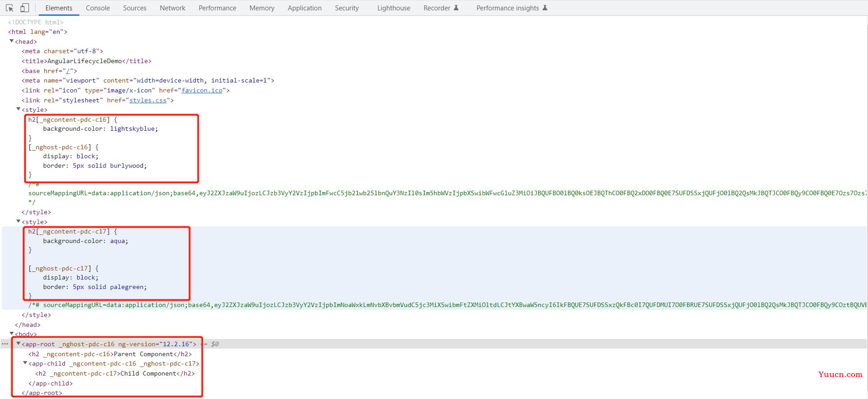Select the meta viewport node
868x399 pixels.
(x=148, y=80)
